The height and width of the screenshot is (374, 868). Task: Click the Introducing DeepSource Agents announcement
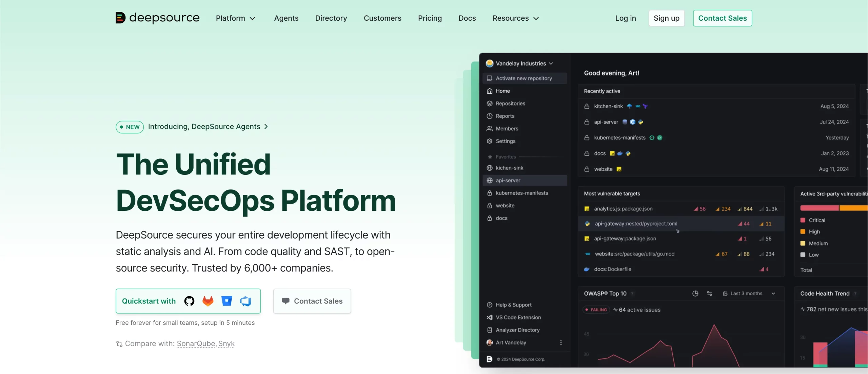[x=204, y=127]
